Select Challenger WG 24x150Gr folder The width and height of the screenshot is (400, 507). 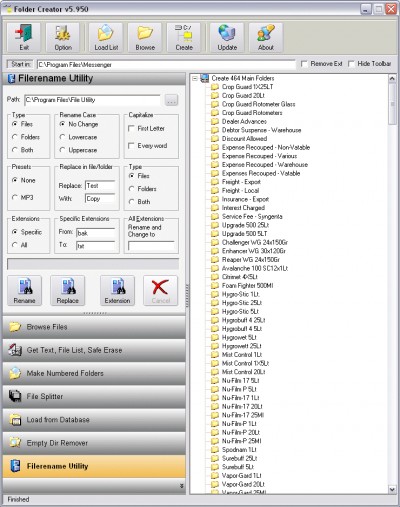click(255, 243)
